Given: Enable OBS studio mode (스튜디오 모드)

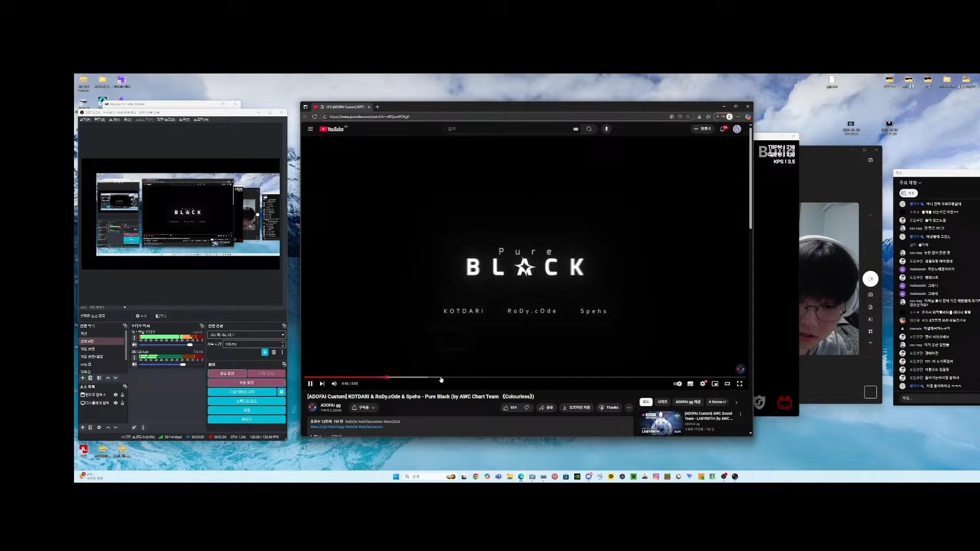Looking at the screenshot, I should (247, 401).
